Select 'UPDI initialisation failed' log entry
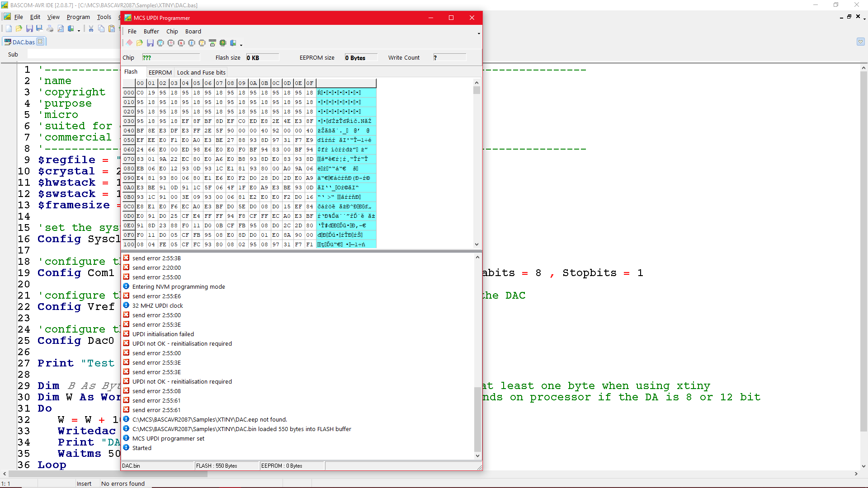 pos(163,334)
